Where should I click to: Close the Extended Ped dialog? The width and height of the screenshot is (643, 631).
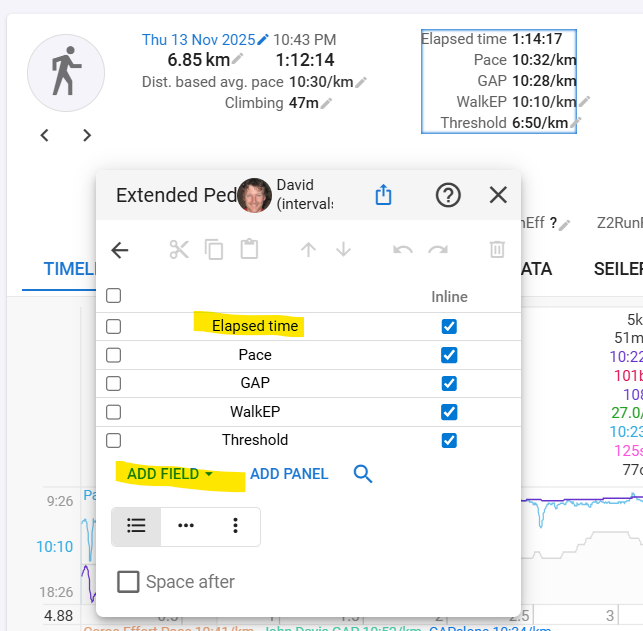[498, 195]
